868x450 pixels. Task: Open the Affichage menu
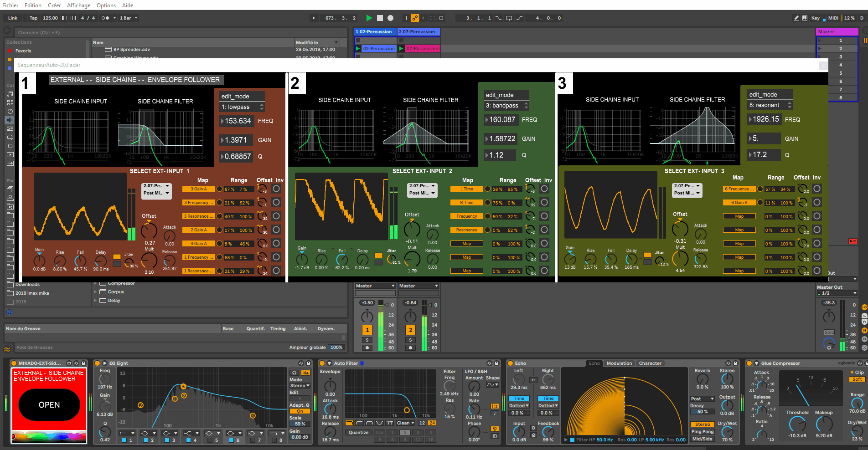pyautogui.click(x=78, y=5)
